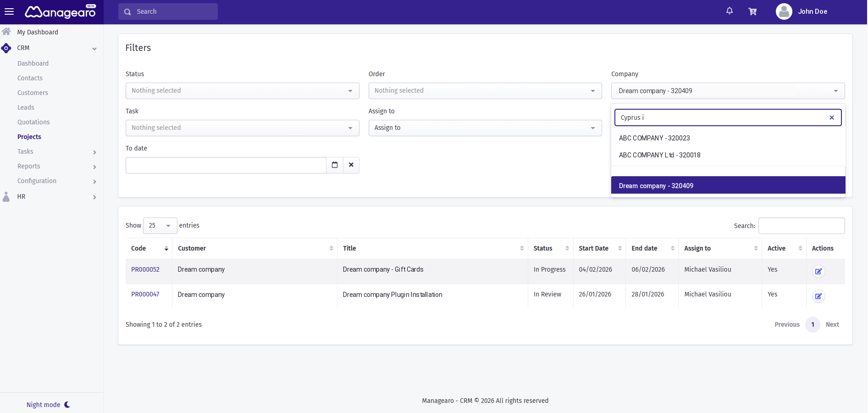This screenshot has height=413, width=868.
Task: Open the Task filter dropdown
Action: pos(242,128)
